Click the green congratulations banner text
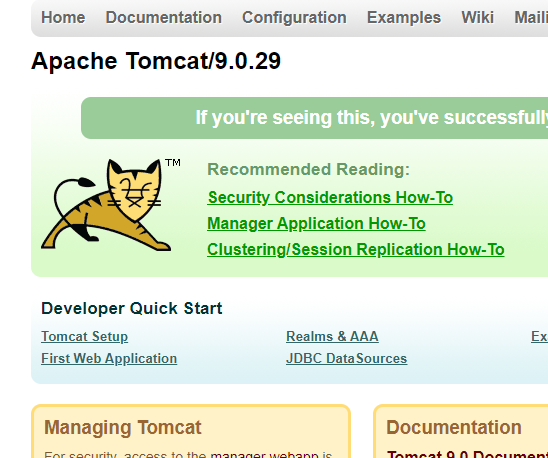Screen dimensions: 548x458 pyautogui.click(x=372, y=117)
